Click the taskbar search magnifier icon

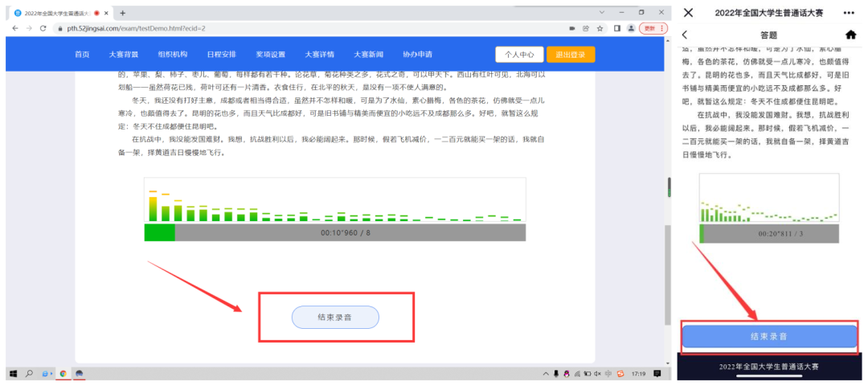(x=30, y=374)
